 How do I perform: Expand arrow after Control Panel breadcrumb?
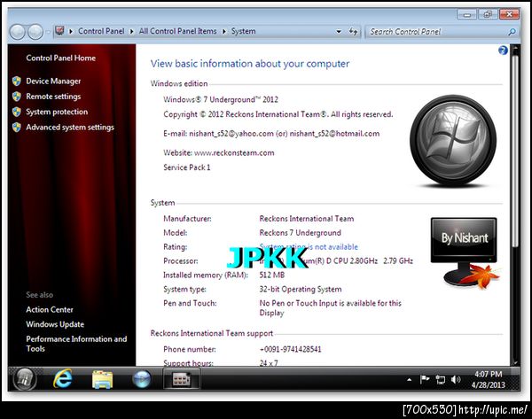point(131,32)
